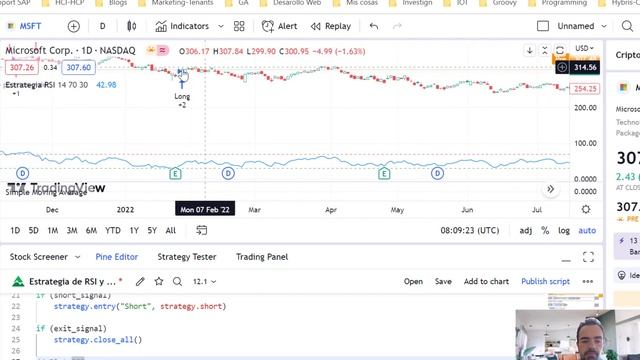Select the 1Y time range
The width and height of the screenshot is (640, 360).
pos(134,231)
